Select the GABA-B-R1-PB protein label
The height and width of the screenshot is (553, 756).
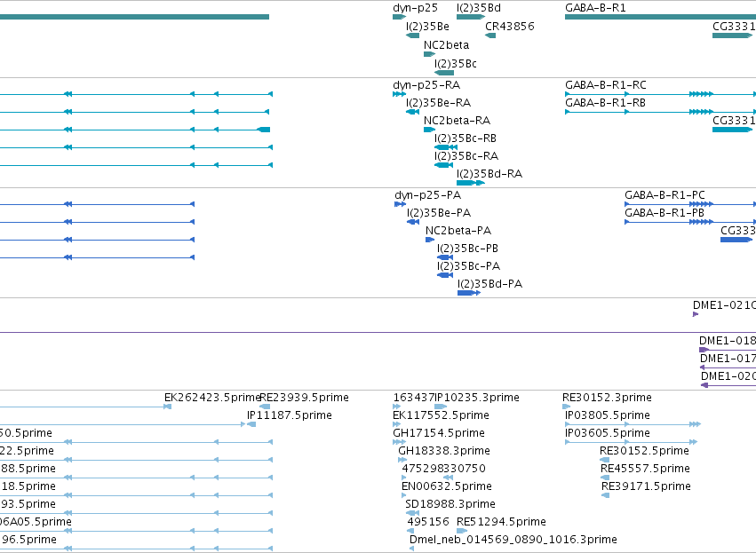664,213
